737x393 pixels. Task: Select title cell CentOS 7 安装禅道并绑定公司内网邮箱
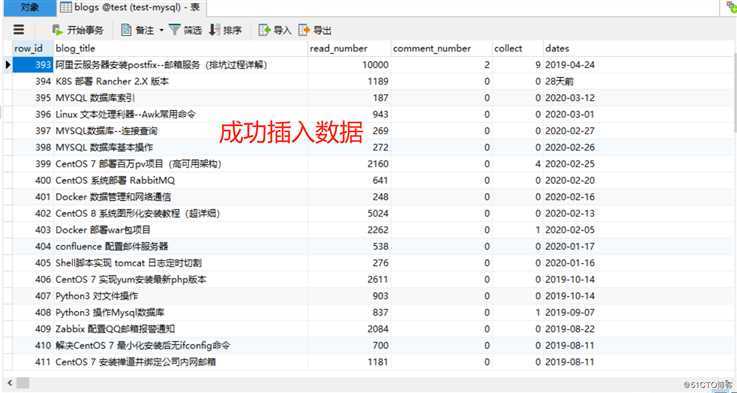pyautogui.click(x=180, y=362)
